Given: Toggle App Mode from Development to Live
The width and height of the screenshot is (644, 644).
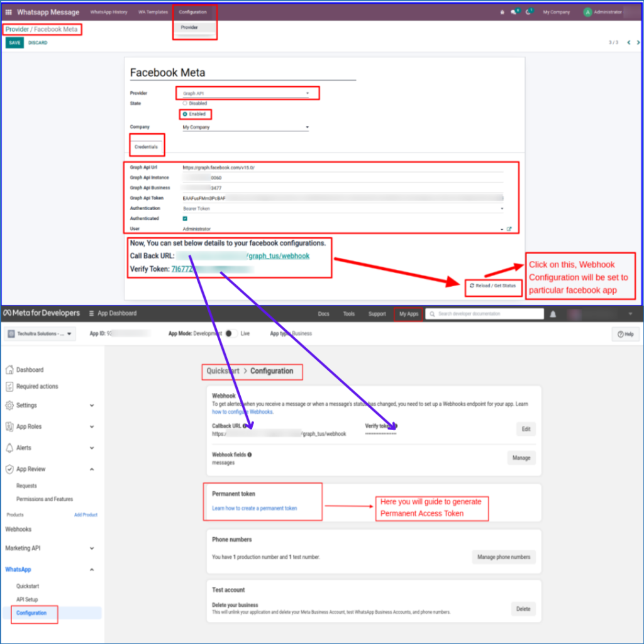Looking at the screenshot, I should (x=231, y=333).
